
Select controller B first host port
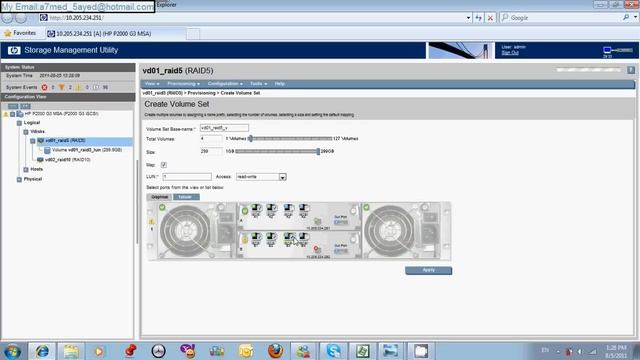(256, 239)
